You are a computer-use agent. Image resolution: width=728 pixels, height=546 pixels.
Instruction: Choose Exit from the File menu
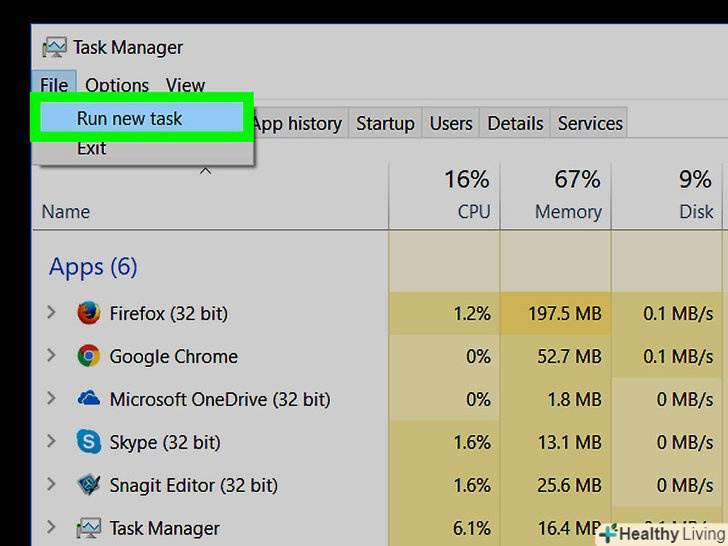click(x=92, y=148)
